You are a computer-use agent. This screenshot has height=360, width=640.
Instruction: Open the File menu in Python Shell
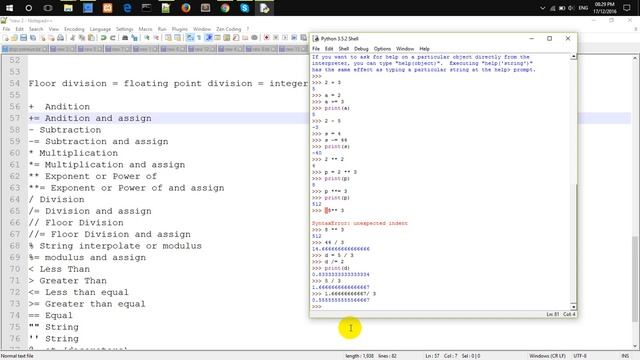coord(316,49)
